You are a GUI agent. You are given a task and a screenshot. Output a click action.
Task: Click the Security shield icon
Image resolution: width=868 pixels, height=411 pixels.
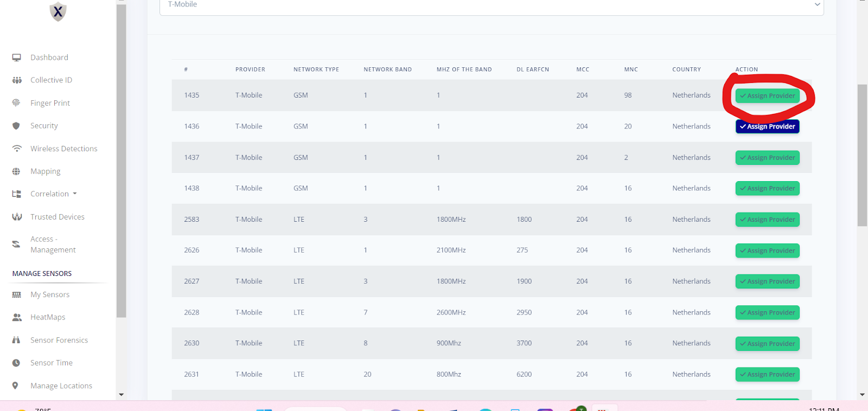pyautogui.click(x=16, y=126)
